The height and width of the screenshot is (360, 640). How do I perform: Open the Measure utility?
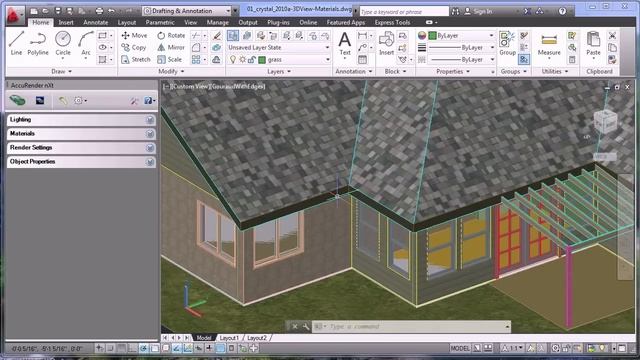tap(549, 43)
